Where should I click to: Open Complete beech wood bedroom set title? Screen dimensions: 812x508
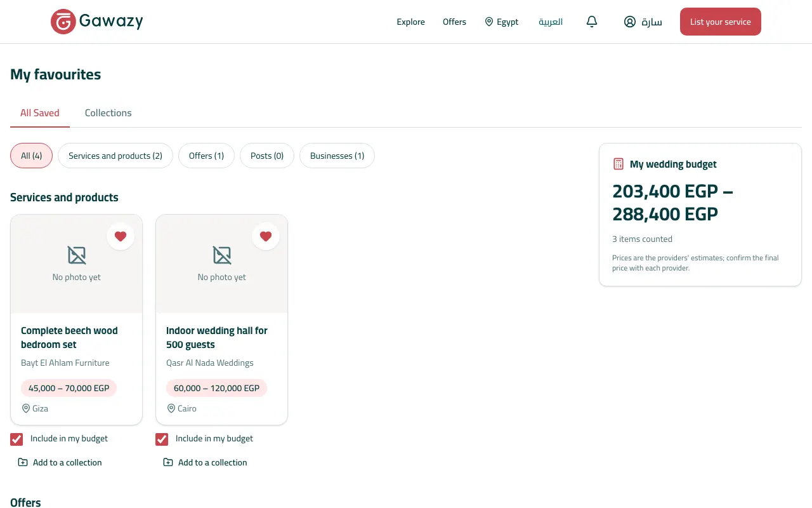pos(69,337)
